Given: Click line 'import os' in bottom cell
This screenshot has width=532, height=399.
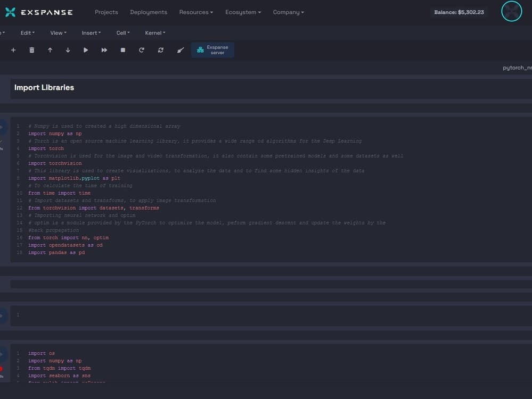Looking at the screenshot, I should click(42, 353).
